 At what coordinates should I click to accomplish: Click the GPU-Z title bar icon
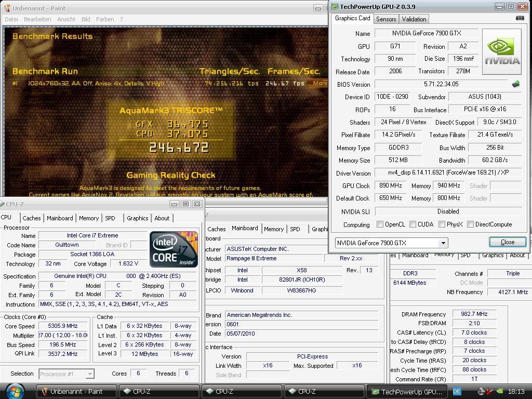pyautogui.click(x=335, y=6)
